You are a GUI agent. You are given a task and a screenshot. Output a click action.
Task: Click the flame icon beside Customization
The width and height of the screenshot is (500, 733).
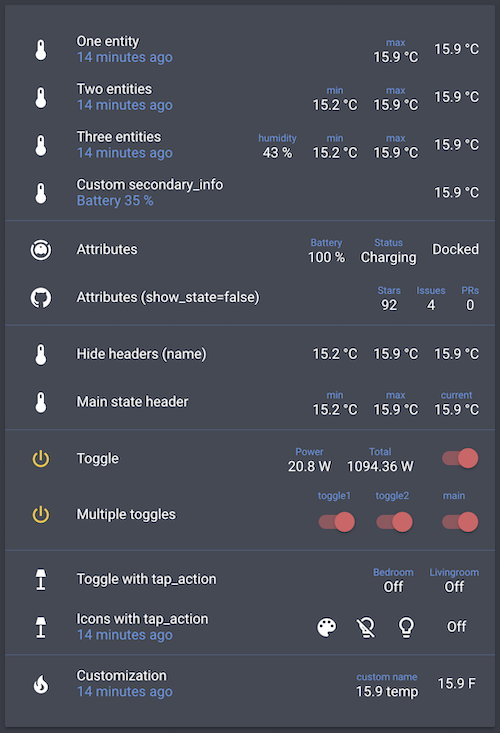[x=41, y=684]
